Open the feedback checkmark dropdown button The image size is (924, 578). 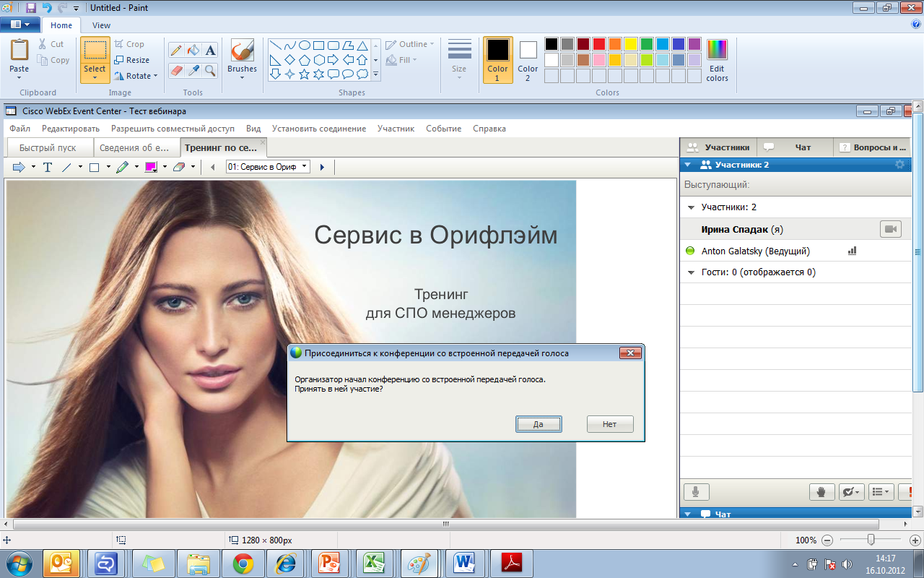pos(852,492)
